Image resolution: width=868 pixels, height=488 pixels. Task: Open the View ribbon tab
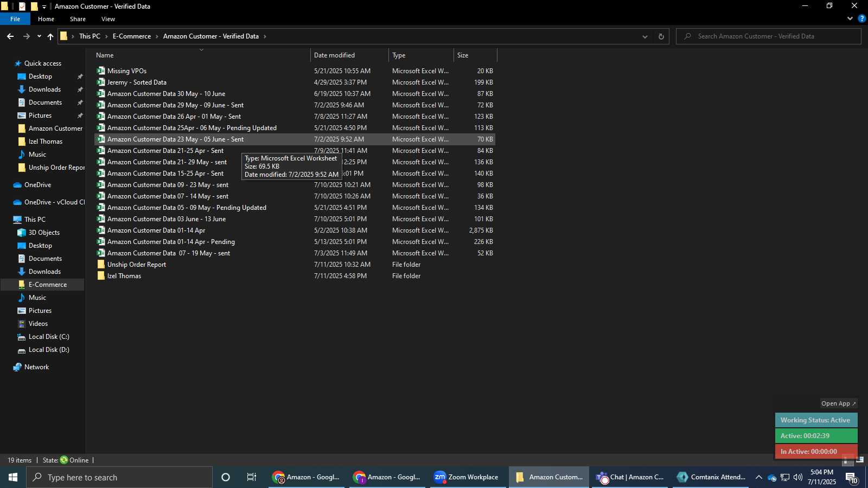coord(108,19)
